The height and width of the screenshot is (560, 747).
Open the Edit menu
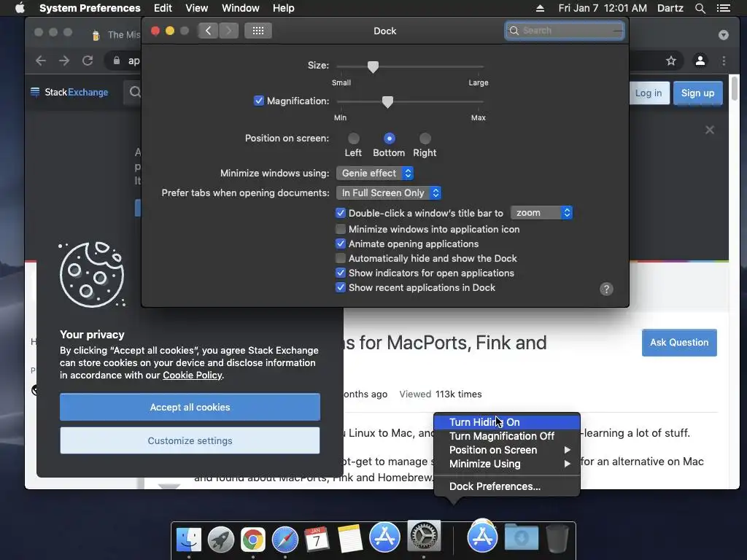coord(163,8)
